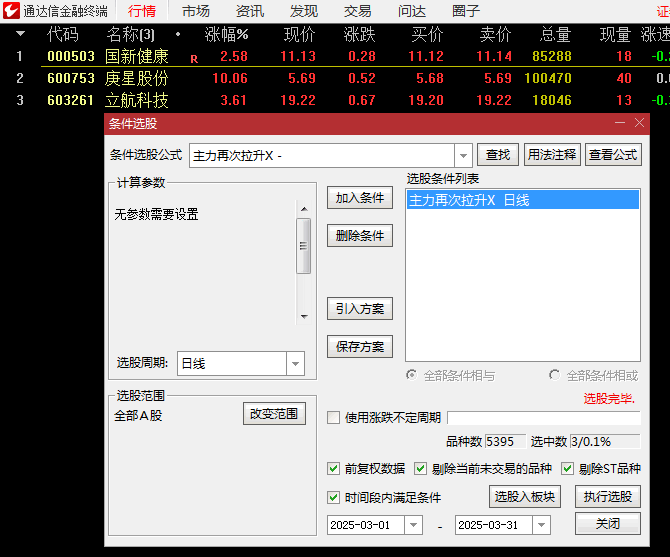Open the start date 2025-03-01 dropdown arrow
This screenshot has height=557, width=670.
point(413,525)
